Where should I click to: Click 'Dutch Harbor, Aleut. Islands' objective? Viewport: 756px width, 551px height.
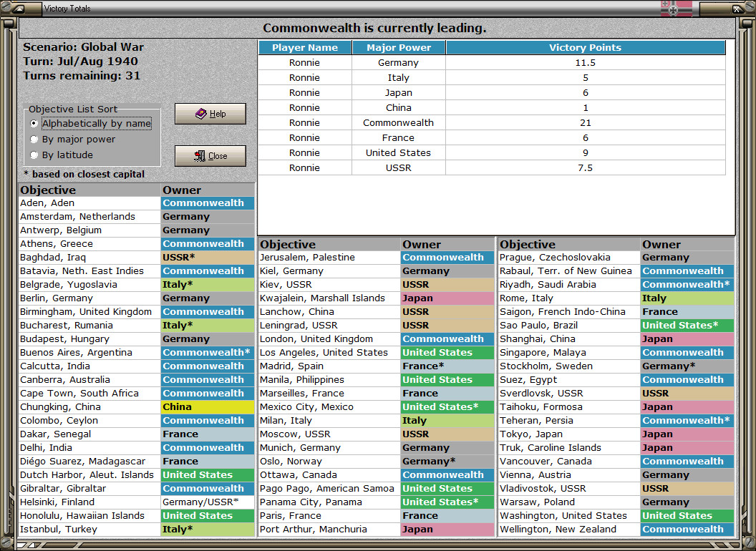(x=89, y=475)
